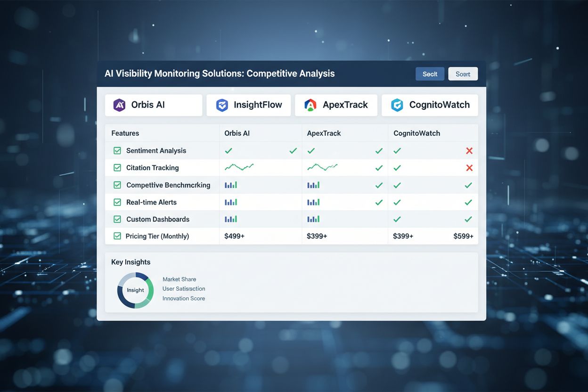Select the Insight donut chart graphic
This screenshot has height=392, width=588.
pos(135,290)
